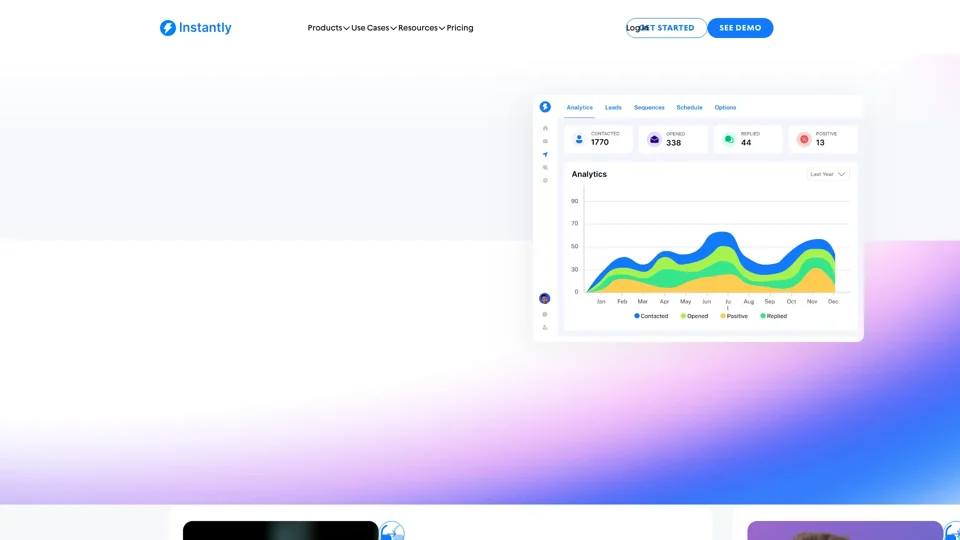The image size is (960, 540).
Task: Click the open envelope icon on Opened card
Action: click(654, 139)
